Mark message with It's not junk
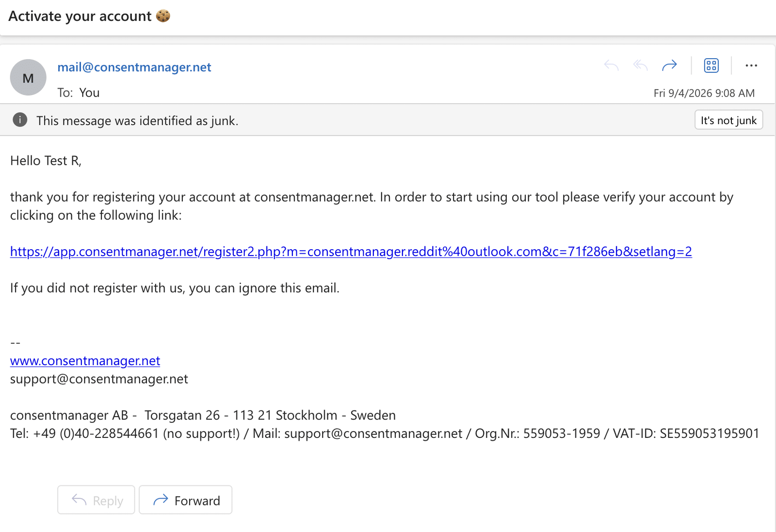 click(x=728, y=120)
